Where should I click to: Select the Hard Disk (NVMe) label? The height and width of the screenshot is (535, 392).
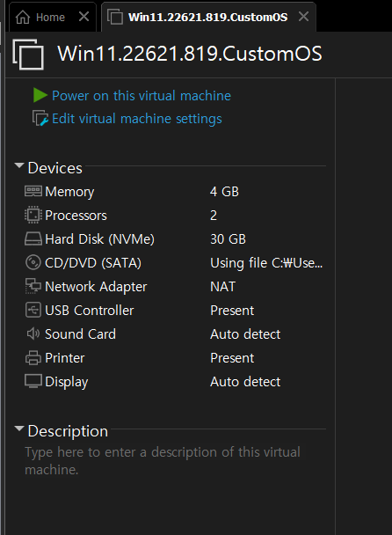(x=100, y=239)
